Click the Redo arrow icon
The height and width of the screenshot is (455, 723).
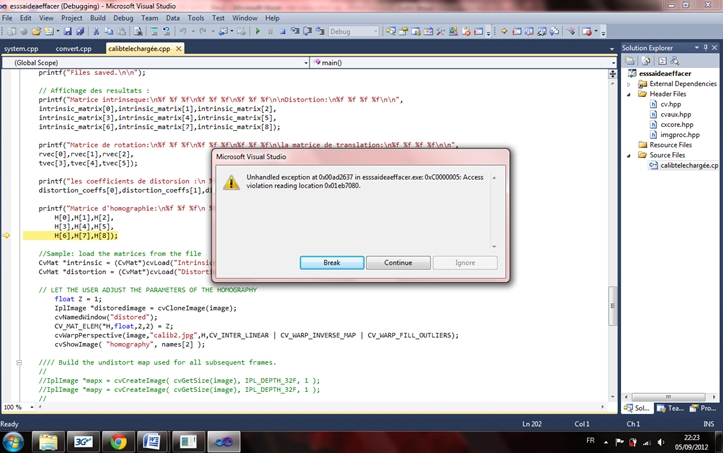[x=202, y=31]
